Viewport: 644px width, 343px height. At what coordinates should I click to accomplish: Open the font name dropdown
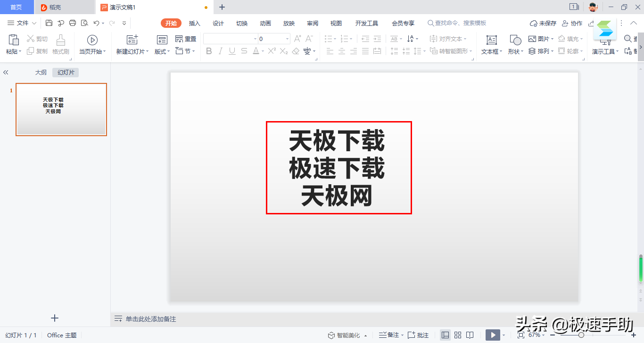pyautogui.click(x=255, y=39)
